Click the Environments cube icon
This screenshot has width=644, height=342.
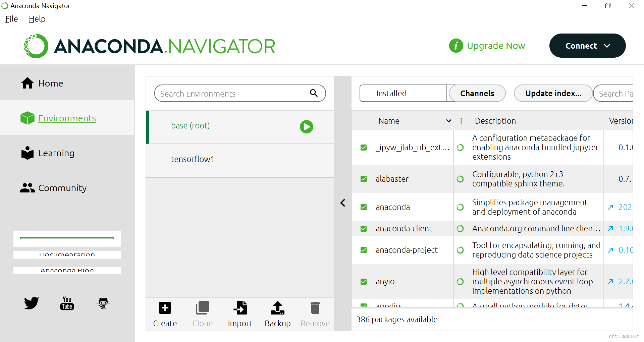[x=28, y=118]
